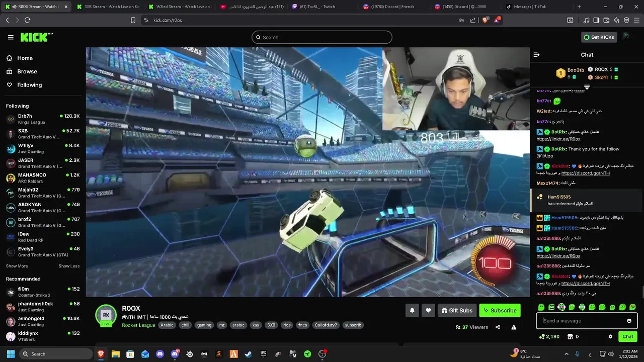Screen dimensions: 644x362
Task: Open ABOKYAN's channel in the sidebar
Action: pyautogui.click(x=43, y=208)
